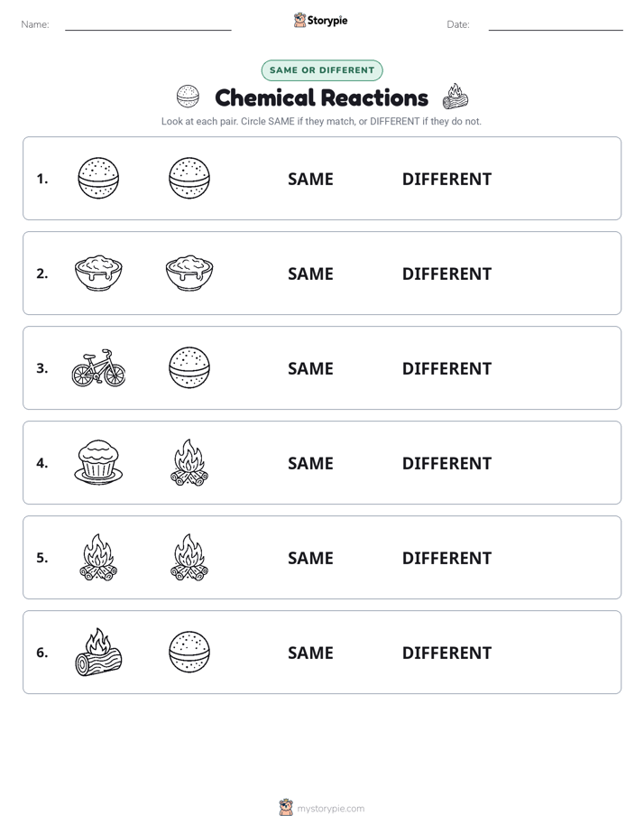Choose DIFFERENT for question 3
This screenshot has height=834, width=644.
pyautogui.click(x=446, y=368)
